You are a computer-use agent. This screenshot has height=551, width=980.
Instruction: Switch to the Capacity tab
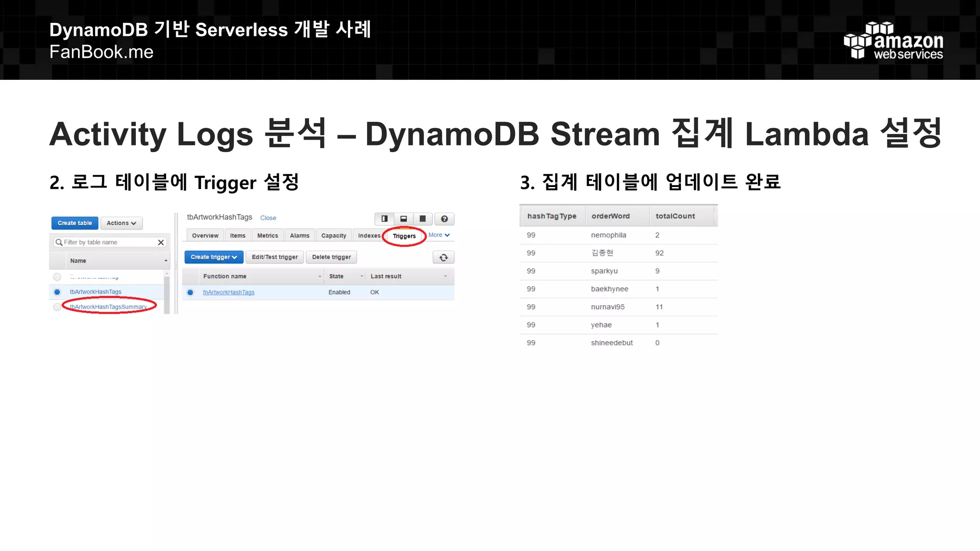click(334, 235)
